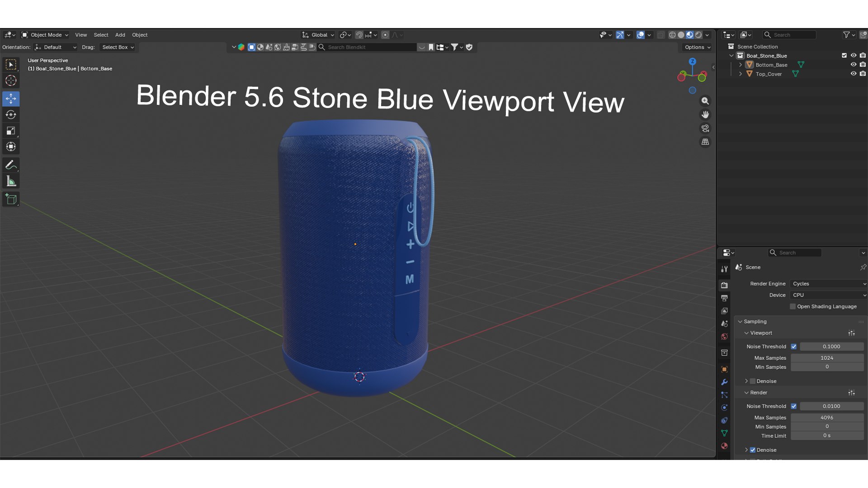Activate the Transform tool
The width and height of the screenshot is (868, 488).
11,147
